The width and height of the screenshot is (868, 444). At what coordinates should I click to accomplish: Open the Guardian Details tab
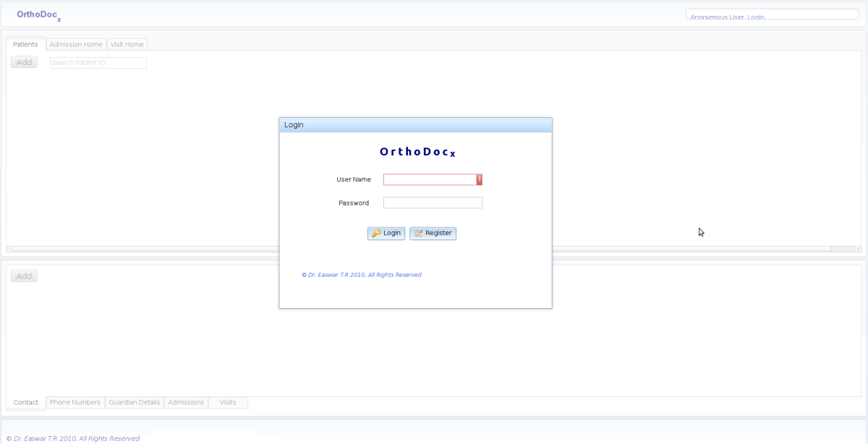pyautogui.click(x=135, y=403)
